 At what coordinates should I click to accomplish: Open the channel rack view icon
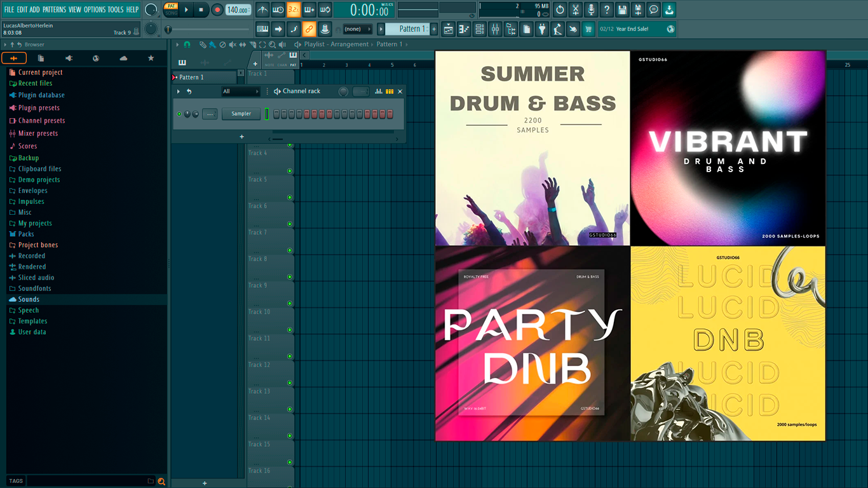(x=480, y=29)
